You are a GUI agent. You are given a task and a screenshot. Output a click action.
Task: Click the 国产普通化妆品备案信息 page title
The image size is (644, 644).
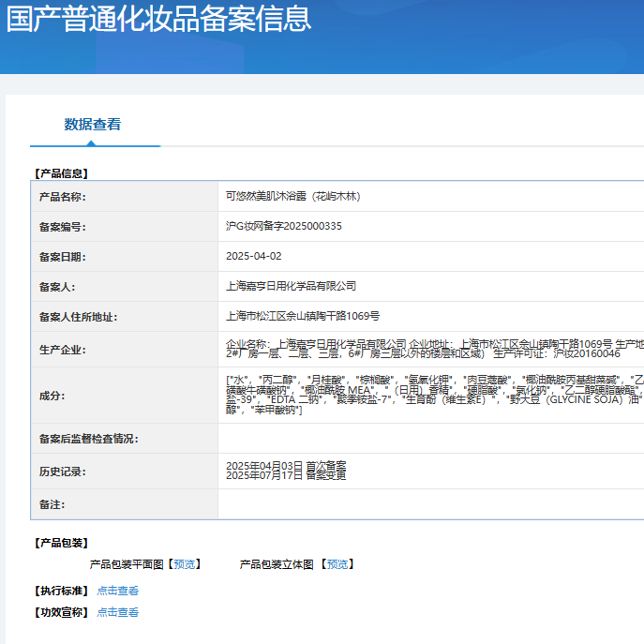tap(159, 19)
